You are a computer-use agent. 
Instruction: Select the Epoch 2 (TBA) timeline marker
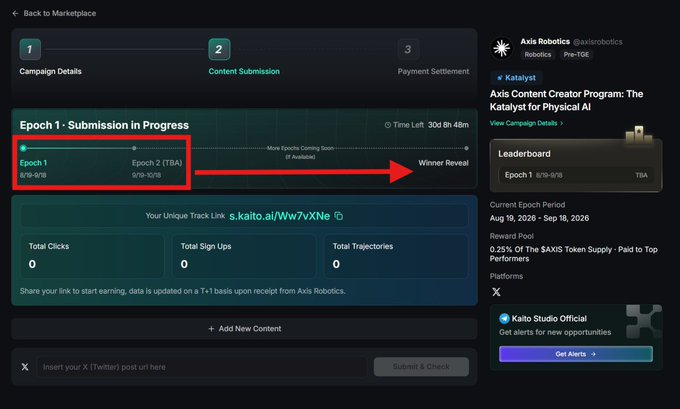click(x=134, y=148)
